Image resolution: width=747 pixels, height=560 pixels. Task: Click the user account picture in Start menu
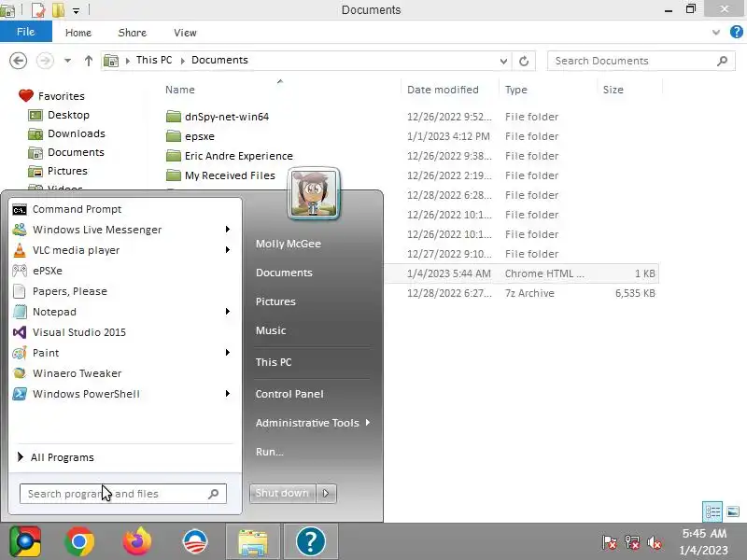(314, 193)
